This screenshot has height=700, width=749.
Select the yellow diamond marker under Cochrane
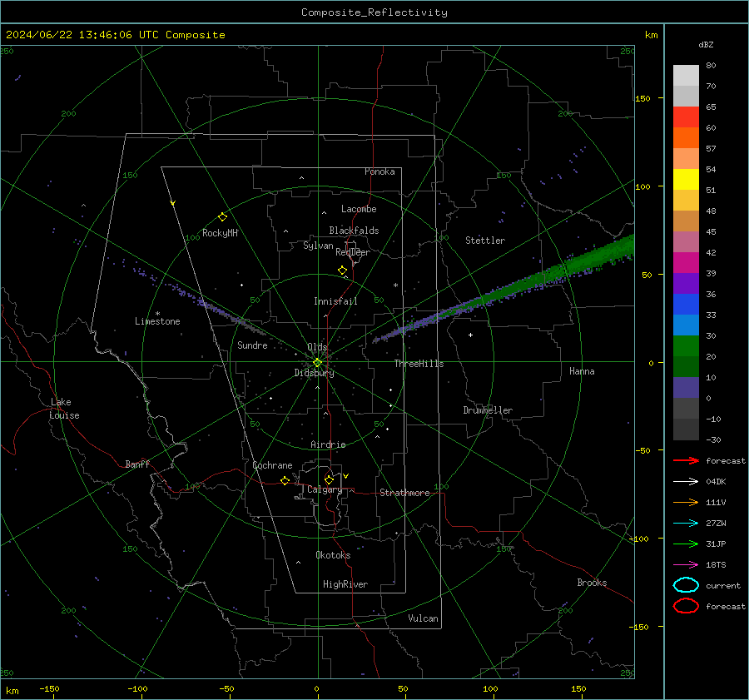click(285, 480)
